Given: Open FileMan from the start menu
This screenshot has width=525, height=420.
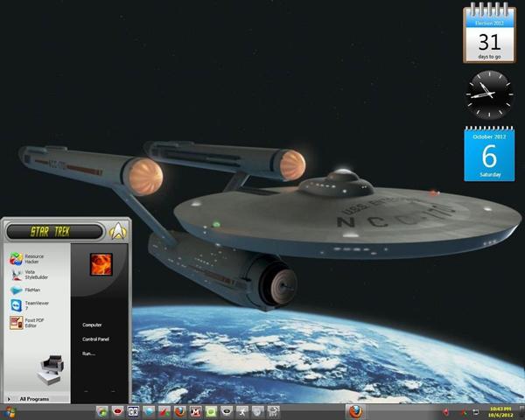Looking at the screenshot, I should click(25, 290).
